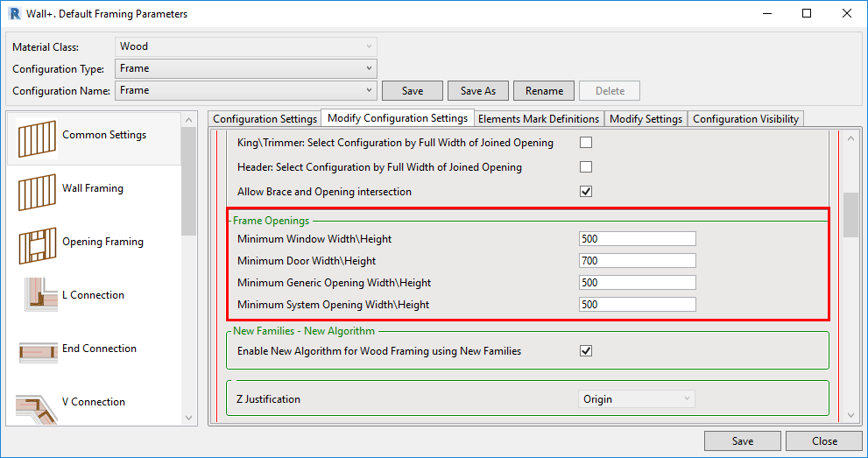868x458 pixels.
Task: Open Elements Mark Definitions tab
Action: pos(538,119)
